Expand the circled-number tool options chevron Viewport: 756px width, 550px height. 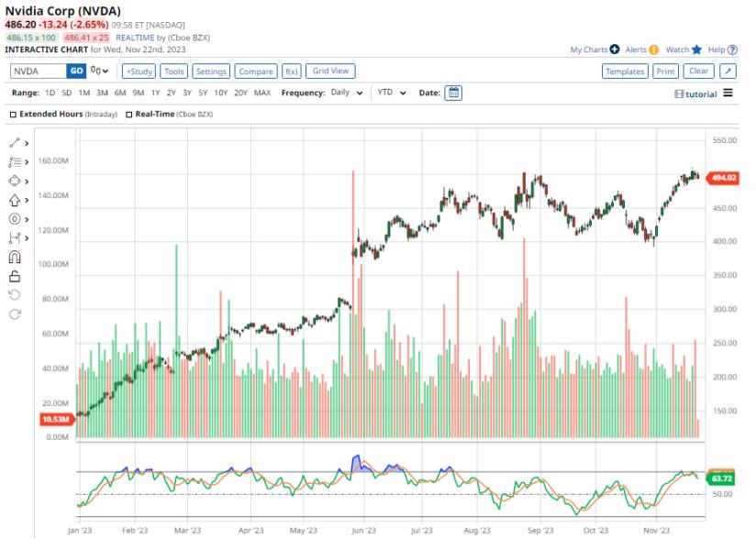coord(27,220)
